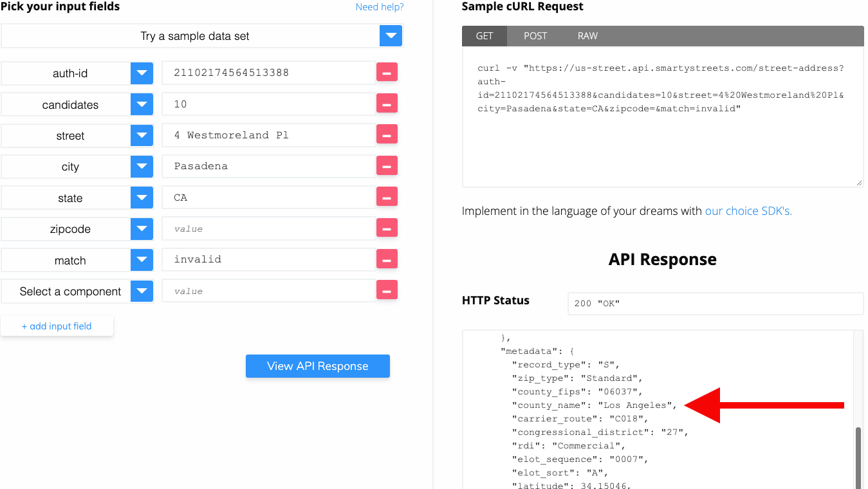The height and width of the screenshot is (489, 868).
Task: Remove the auth-id input field
Action: point(388,72)
